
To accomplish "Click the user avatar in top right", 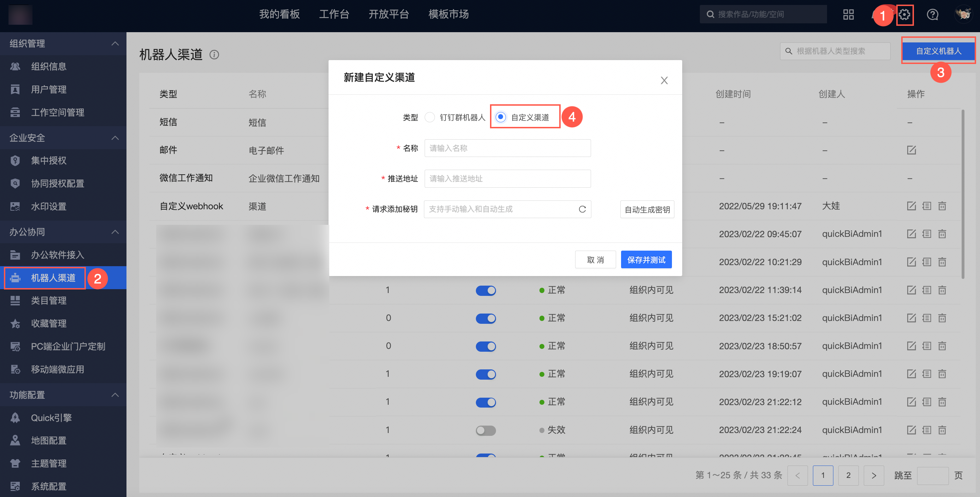I will click(963, 14).
